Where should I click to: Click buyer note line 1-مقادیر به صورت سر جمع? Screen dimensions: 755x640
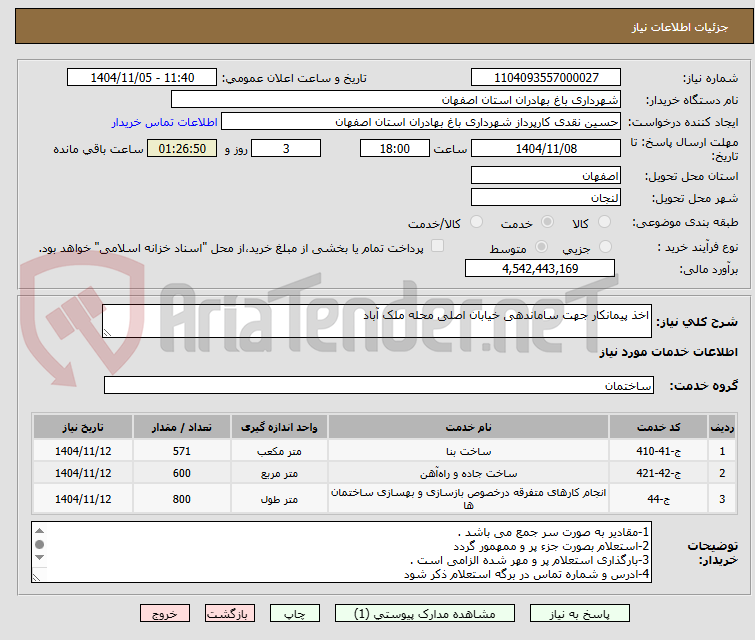[x=553, y=532]
